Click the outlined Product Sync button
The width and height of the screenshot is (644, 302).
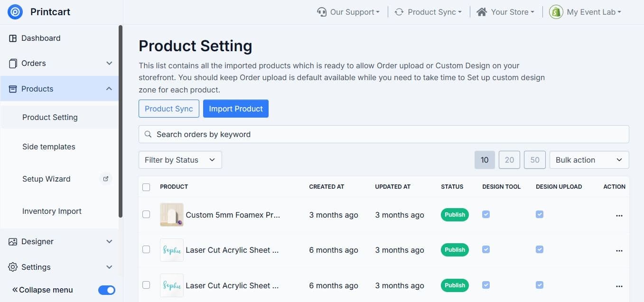(169, 109)
